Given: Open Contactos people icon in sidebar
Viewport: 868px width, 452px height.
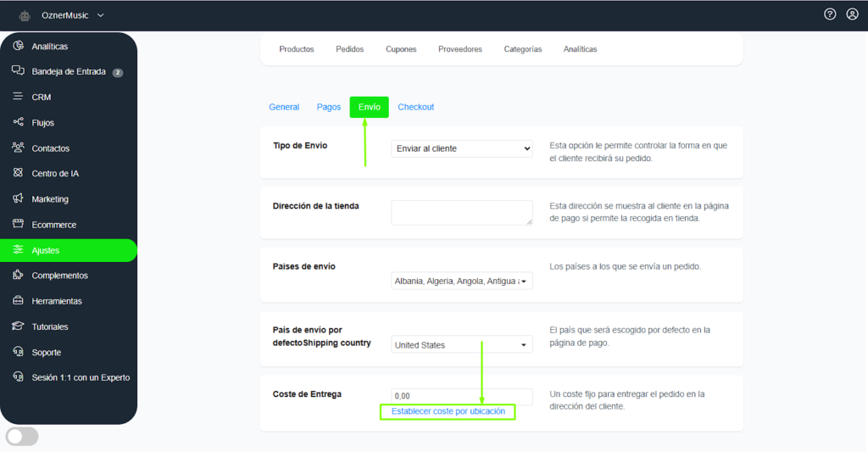Looking at the screenshot, I should tap(18, 148).
